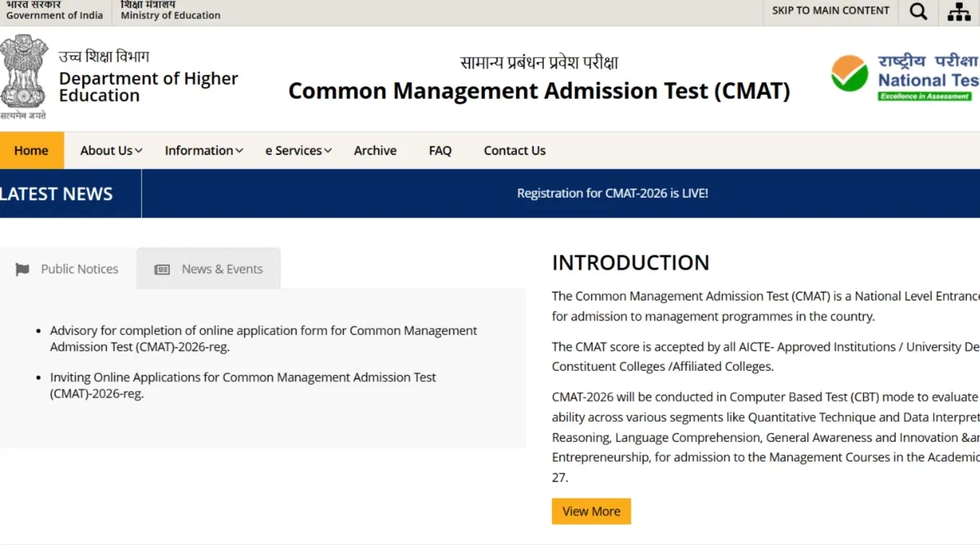This screenshot has width=980, height=545.
Task: Click the flag icon beside Public Notices
Action: pyautogui.click(x=22, y=270)
